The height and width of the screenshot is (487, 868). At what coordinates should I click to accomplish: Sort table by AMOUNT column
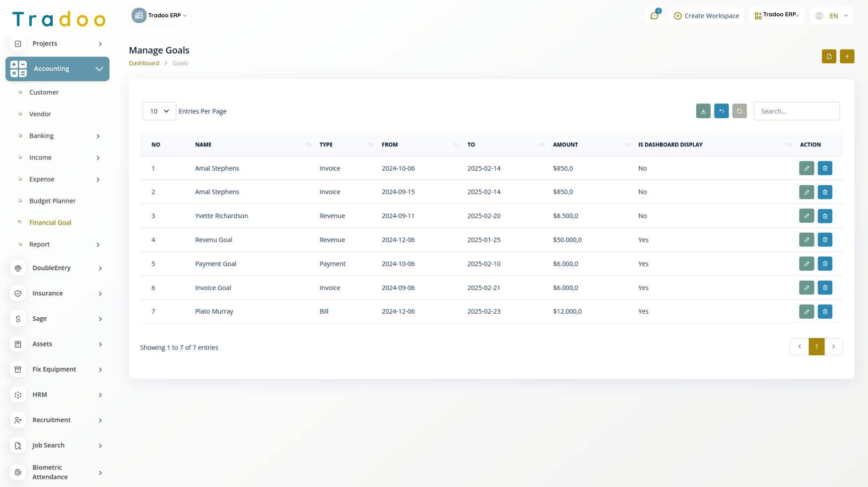590,145
